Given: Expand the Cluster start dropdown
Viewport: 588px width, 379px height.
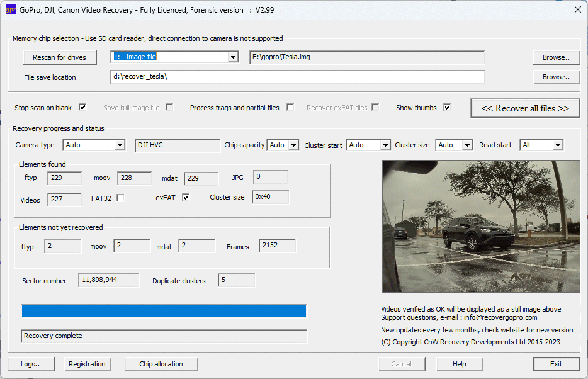Looking at the screenshot, I should click(x=385, y=145).
